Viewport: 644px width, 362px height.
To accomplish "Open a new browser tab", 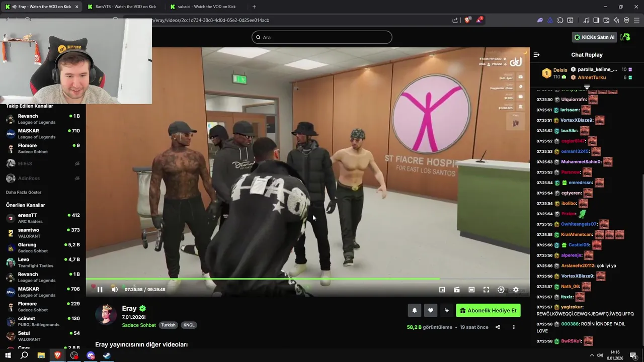I will point(254,7).
